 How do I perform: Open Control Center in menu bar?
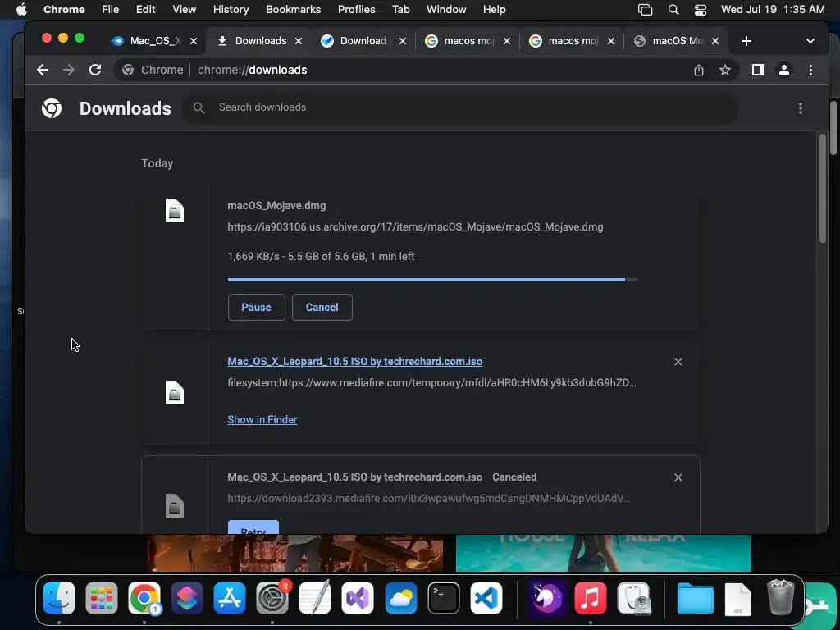[701, 10]
